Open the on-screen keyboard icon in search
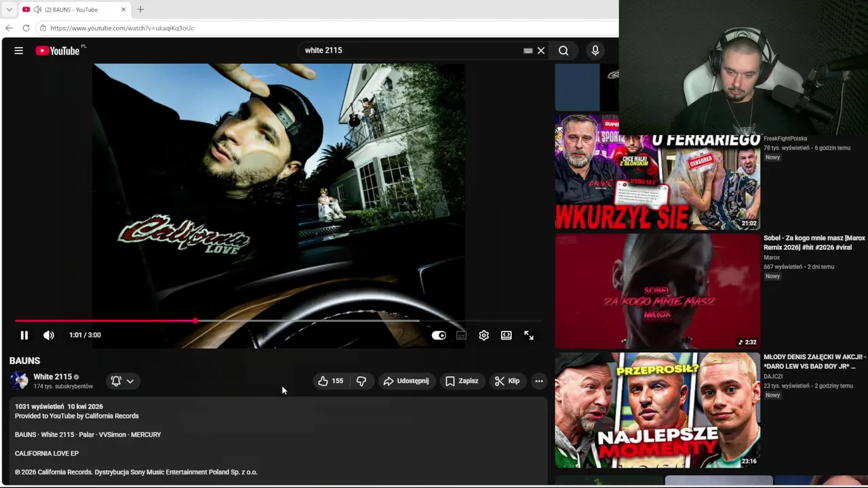Viewport: 868px width, 488px height. 528,50
